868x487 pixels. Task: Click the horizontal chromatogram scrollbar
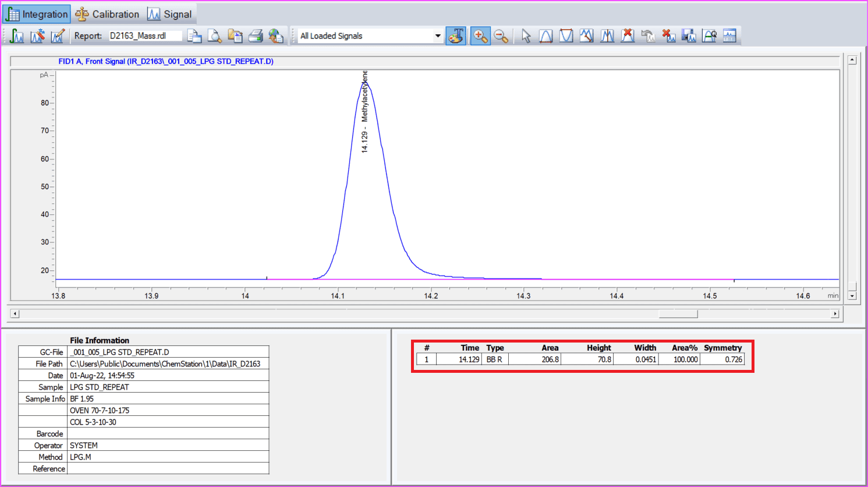[x=425, y=313]
